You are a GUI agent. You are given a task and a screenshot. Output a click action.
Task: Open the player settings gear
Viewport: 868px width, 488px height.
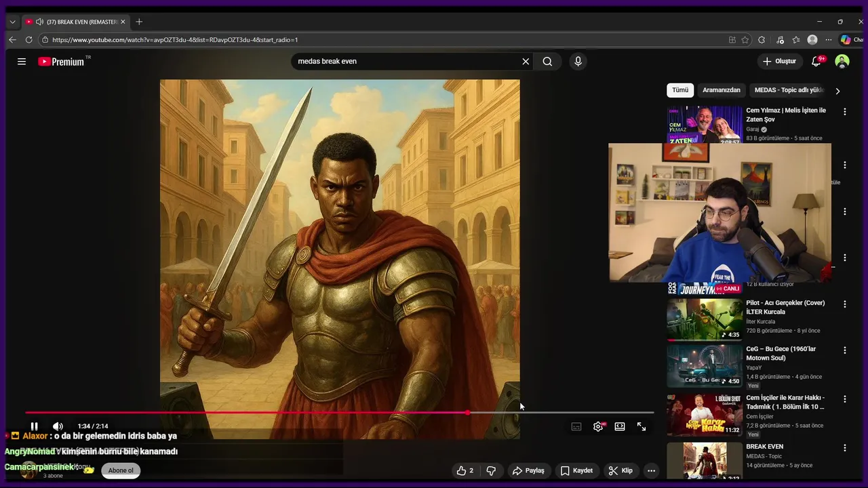(x=598, y=426)
